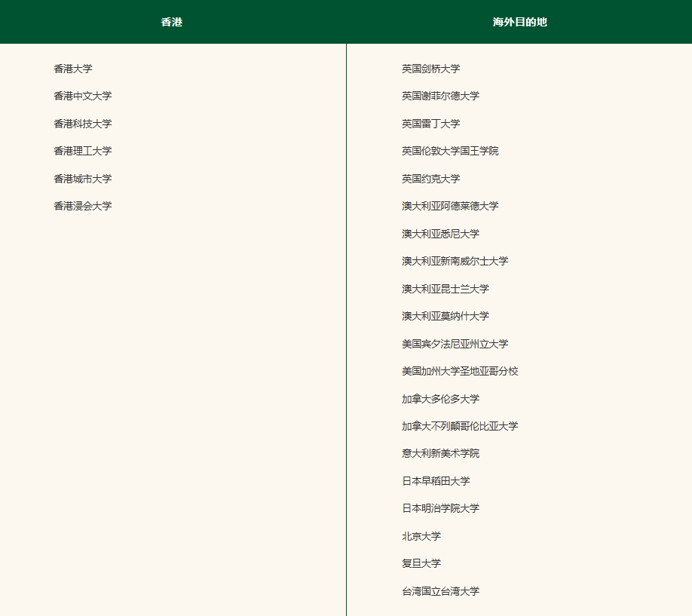Choose 英国伦敦大学国王学院

click(450, 151)
